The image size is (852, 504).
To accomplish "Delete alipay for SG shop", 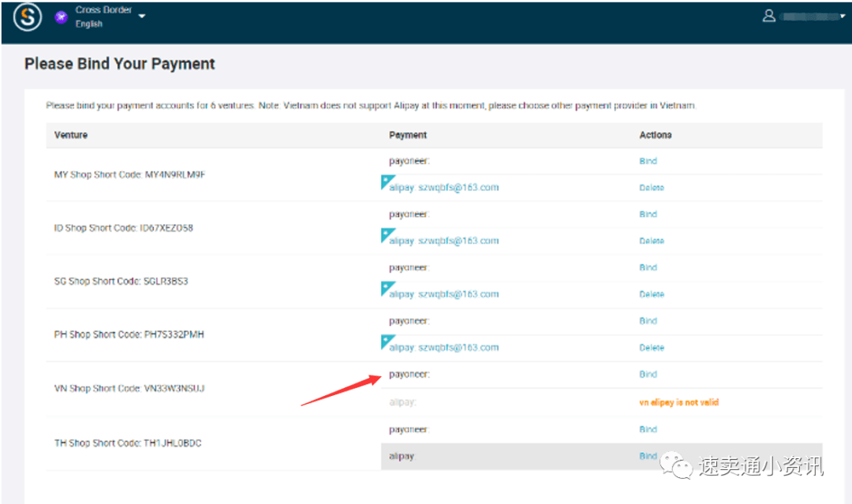I will coord(652,294).
